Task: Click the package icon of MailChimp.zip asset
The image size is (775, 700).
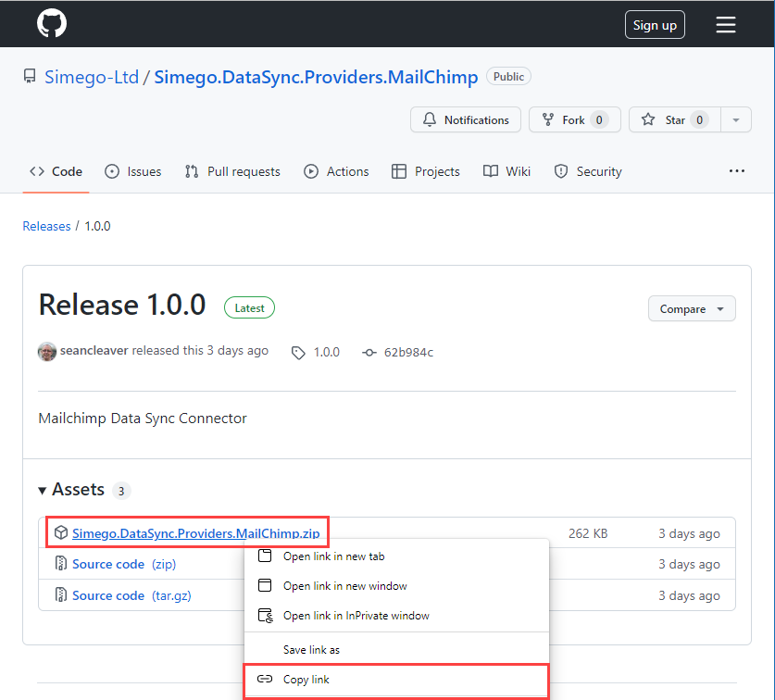Action: coord(61,533)
